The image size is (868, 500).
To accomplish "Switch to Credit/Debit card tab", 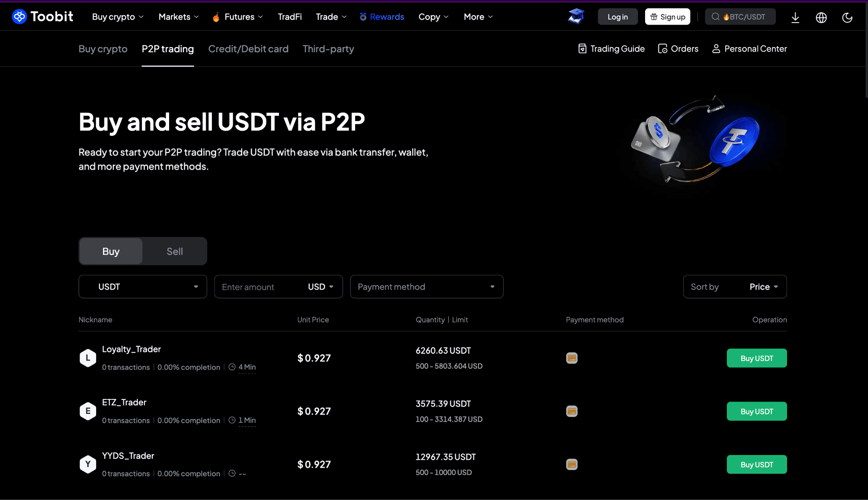I will click(248, 49).
